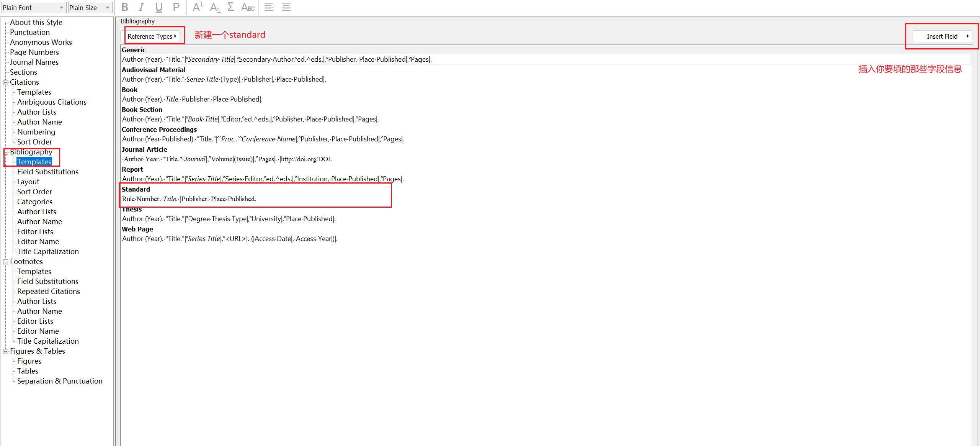Collapse the Footnotes tree node
980x446 pixels.
point(6,262)
